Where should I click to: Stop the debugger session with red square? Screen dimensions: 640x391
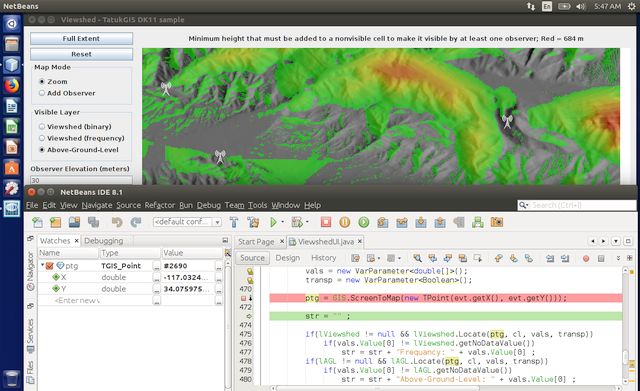(x=326, y=222)
